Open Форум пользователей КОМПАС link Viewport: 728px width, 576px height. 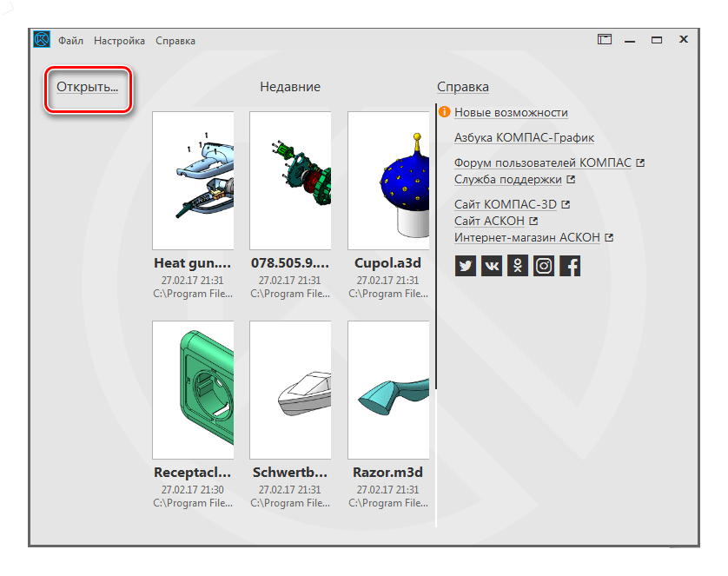(543, 162)
